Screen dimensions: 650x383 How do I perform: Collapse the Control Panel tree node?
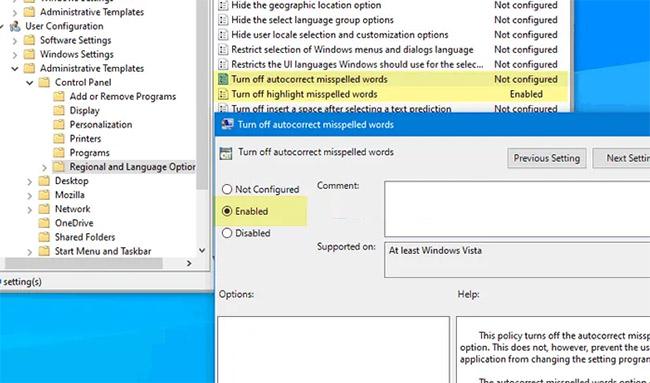[29, 83]
